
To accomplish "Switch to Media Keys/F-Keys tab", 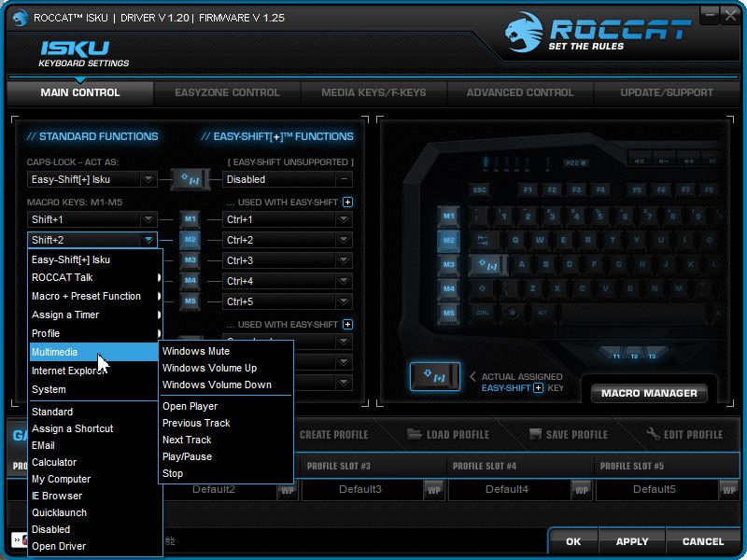I will click(373, 92).
